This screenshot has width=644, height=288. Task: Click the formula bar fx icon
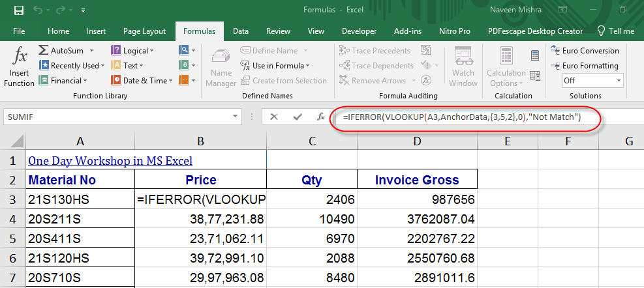coord(321,117)
